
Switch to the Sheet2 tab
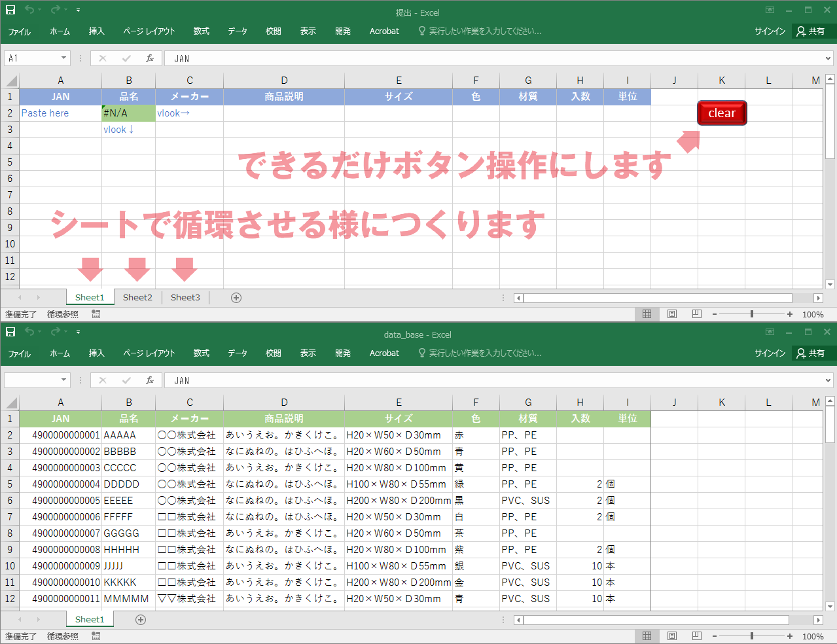(x=137, y=298)
